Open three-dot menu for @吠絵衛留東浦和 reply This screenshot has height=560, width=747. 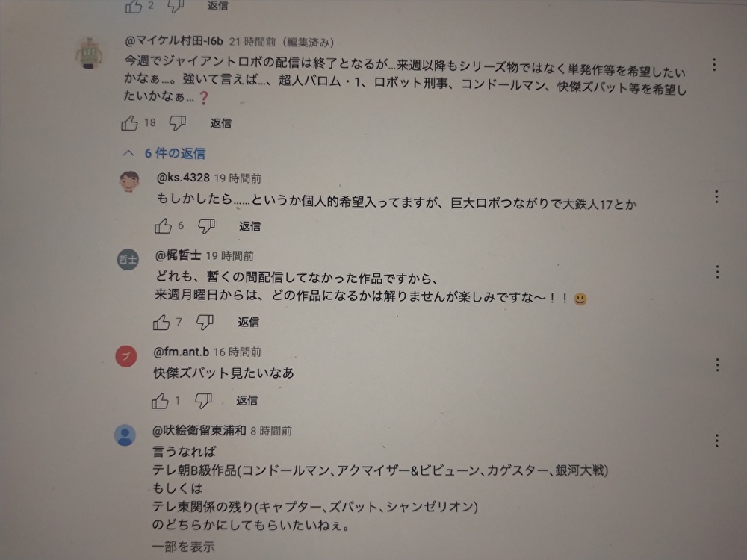click(716, 441)
